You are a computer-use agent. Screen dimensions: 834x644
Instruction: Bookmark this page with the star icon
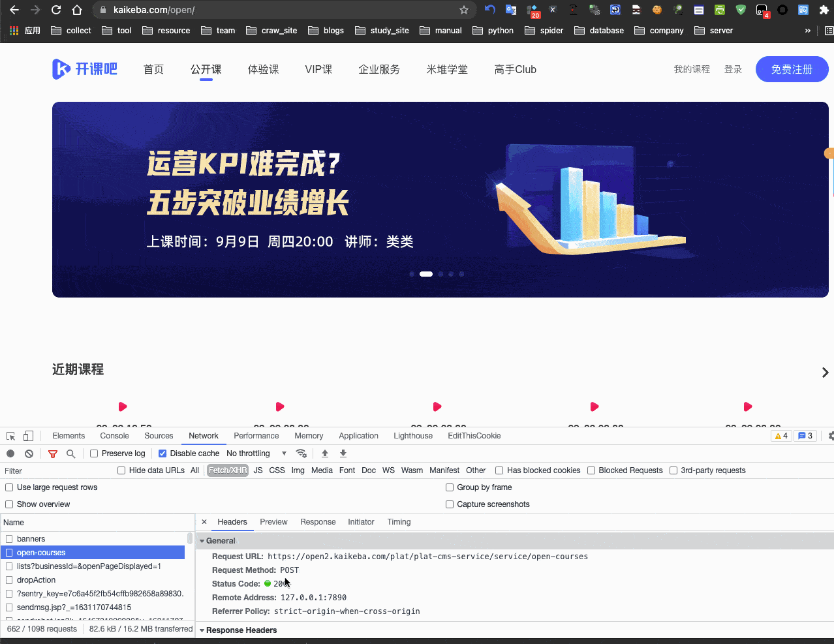click(x=464, y=10)
